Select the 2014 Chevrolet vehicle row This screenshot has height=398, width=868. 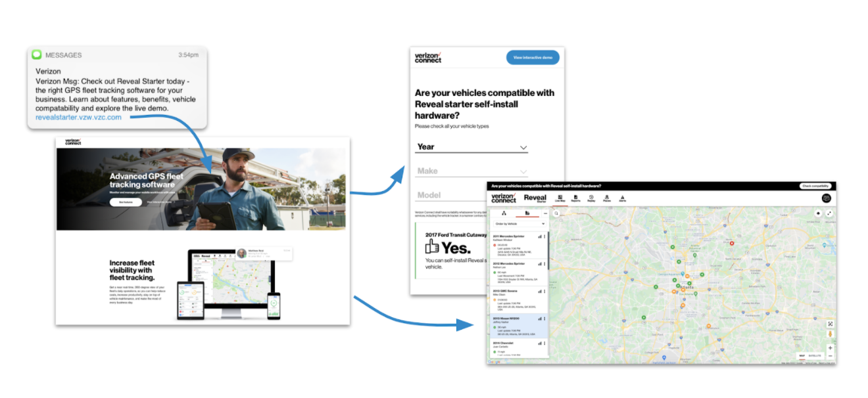519,349
